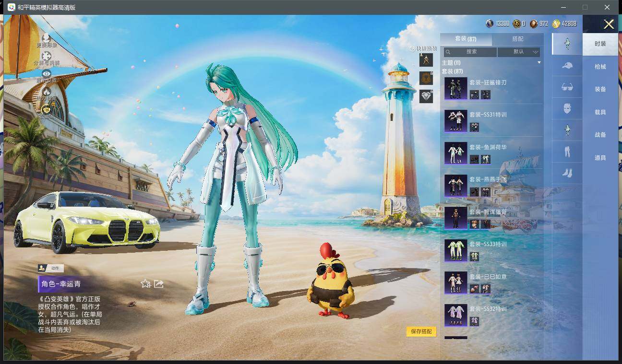
Task: Select the 套装-SS31特训 outfit thumbnail
Action: tap(455, 121)
